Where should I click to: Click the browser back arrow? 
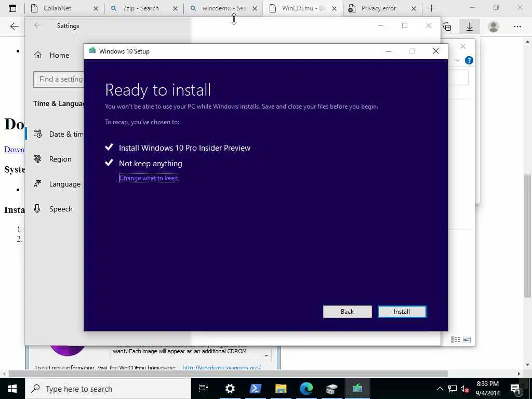click(x=14, y=26)
